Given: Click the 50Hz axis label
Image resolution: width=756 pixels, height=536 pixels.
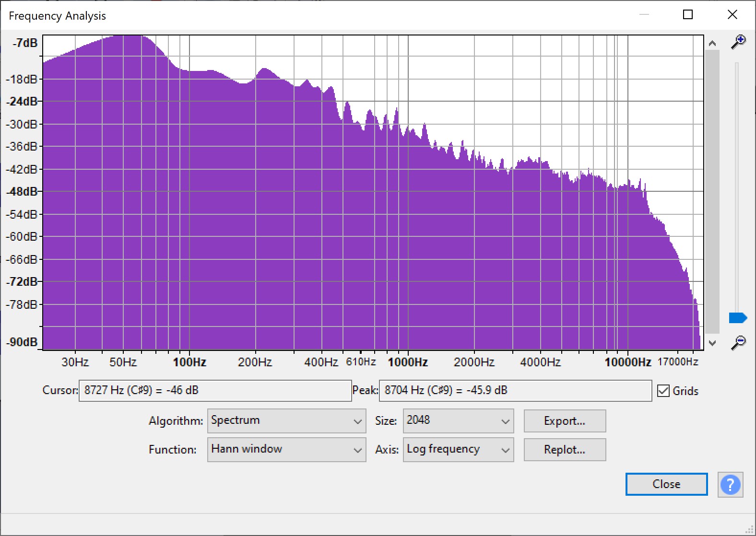Looking at the screenshot, I should point(123,362).
